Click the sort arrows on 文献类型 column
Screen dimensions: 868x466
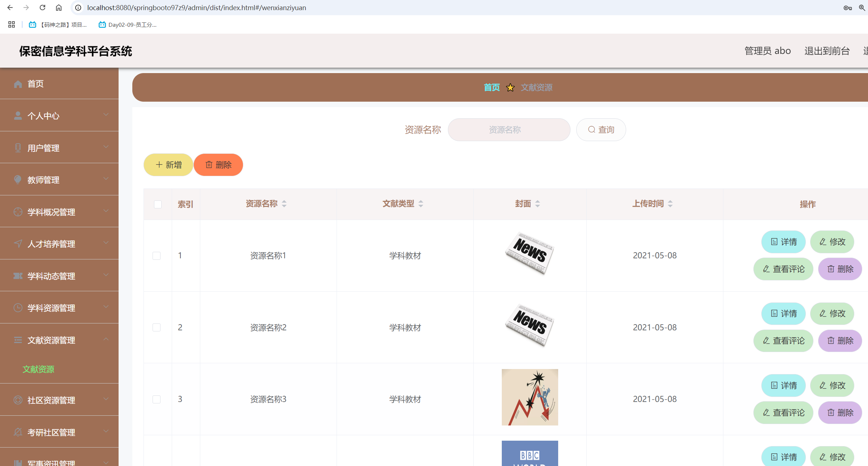[421, 204]
